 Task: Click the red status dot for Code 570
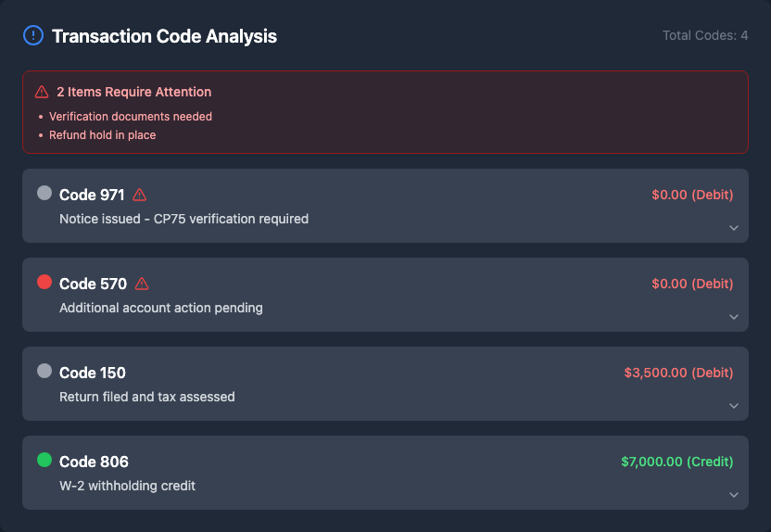44,282
